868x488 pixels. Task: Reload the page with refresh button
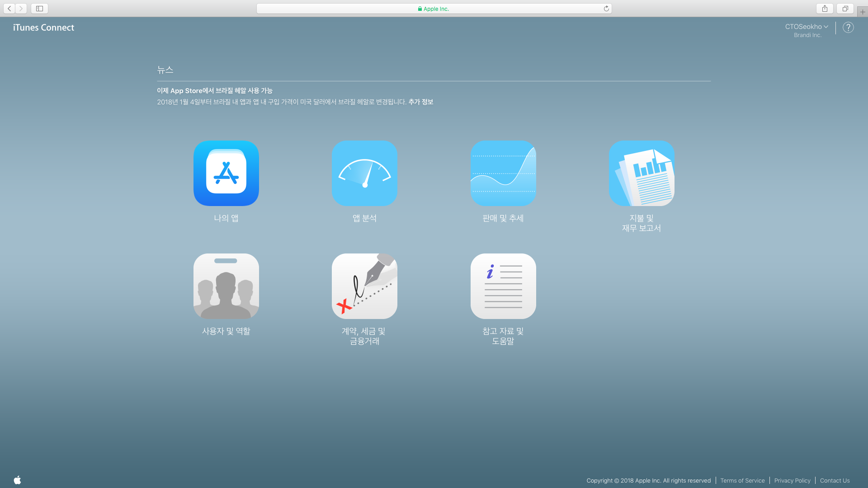coord(606,9)
